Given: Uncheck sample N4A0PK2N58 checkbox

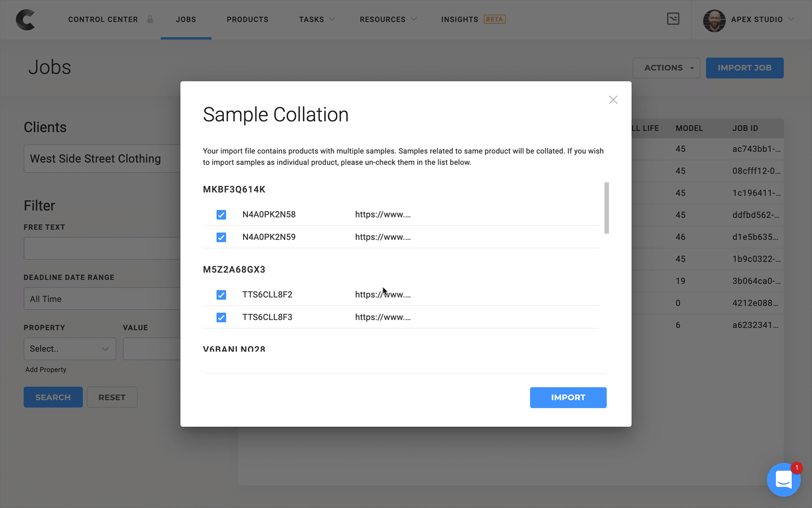Looking at the screenshot, I should (221, 215).
